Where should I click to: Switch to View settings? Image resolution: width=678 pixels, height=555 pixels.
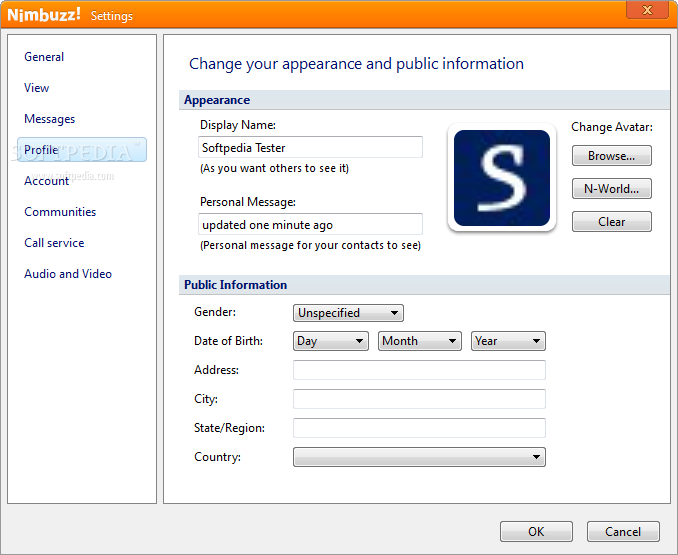click(36, 88)
